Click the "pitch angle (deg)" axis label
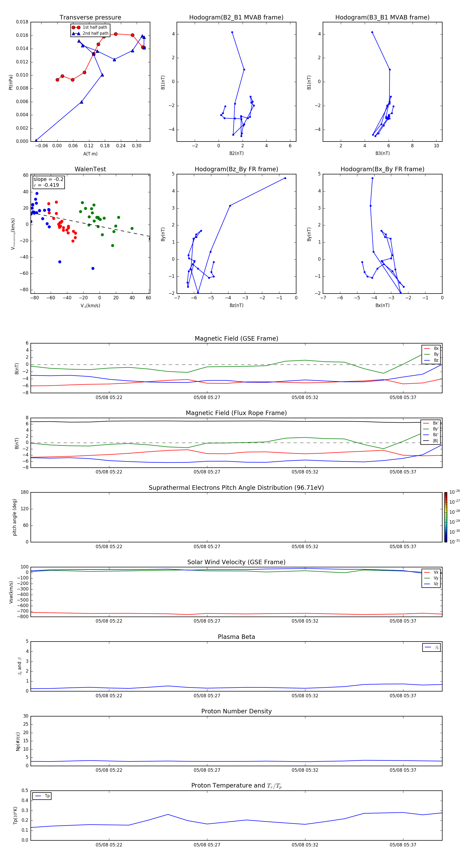 tap(14, 517)
